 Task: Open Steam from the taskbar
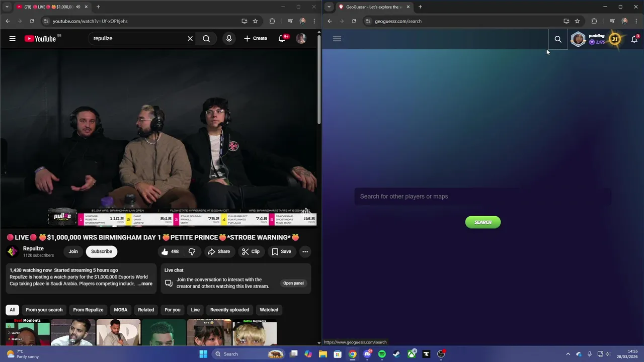tap(397, 354)
